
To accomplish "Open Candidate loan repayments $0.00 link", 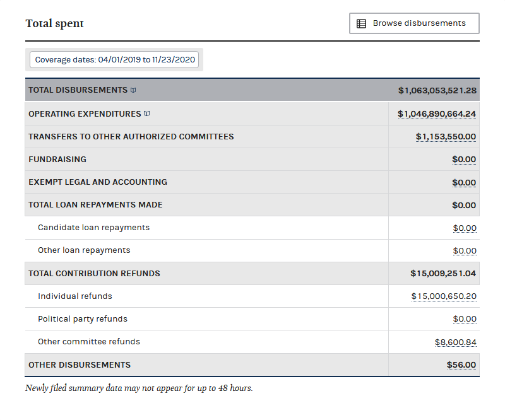I will click(465, 228).
